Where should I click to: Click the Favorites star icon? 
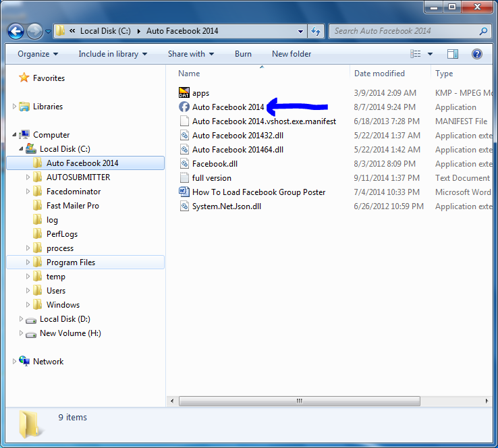(24, 78)
